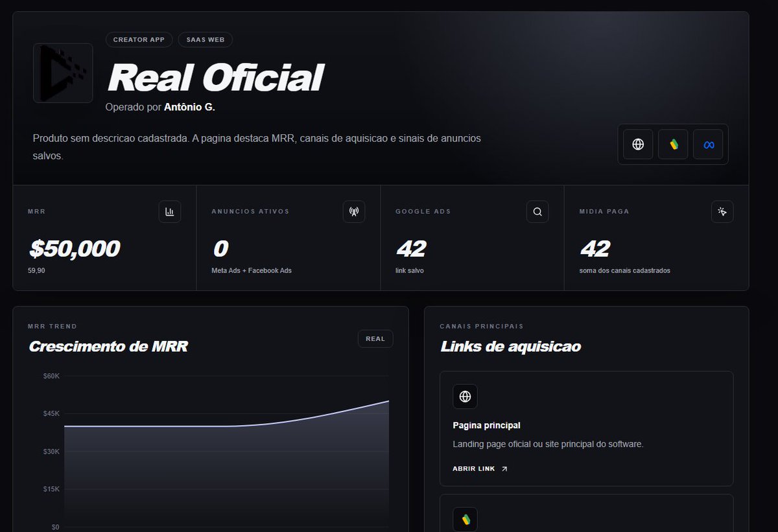Screen dimensions: 778x532
Task: Click the Links de aquisicao heading
Action: pyautogui.click(x=510, y=347)
